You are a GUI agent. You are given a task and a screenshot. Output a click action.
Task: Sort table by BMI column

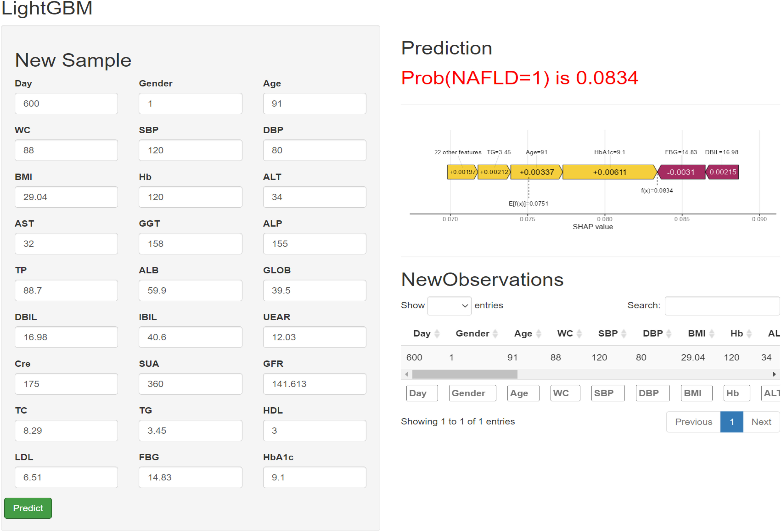pos(701,333)
